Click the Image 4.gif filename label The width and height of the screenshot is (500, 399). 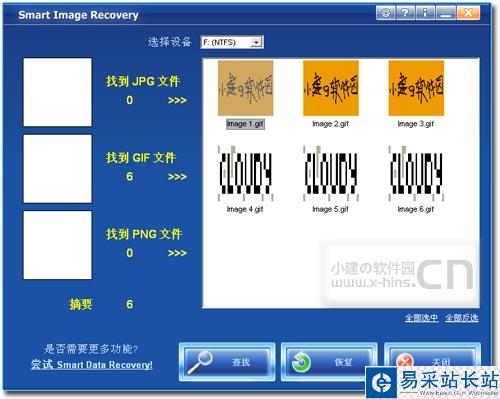click(x=245, y=209)
